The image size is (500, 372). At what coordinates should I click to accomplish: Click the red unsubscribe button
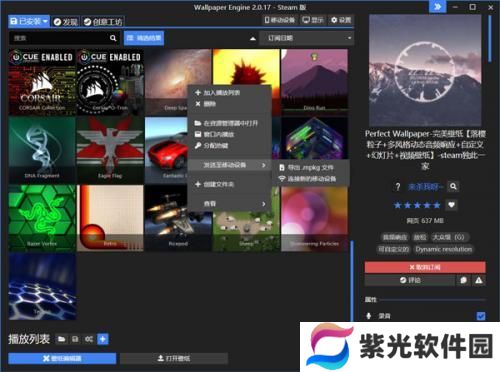(425, 267)
